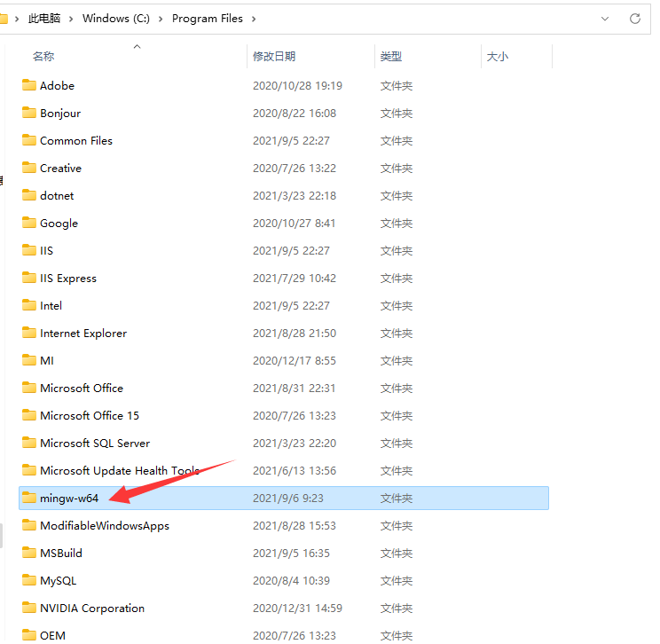Select the Microsoft Office folder name
Image resolution: width=660 pixels, height=644 pixels.
pyautogui.click(x=82, y=388)
